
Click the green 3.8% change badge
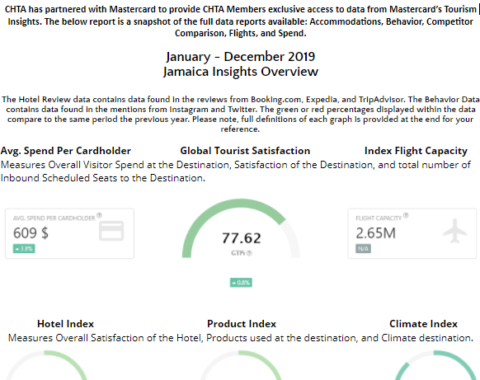[x=24, y=249]
